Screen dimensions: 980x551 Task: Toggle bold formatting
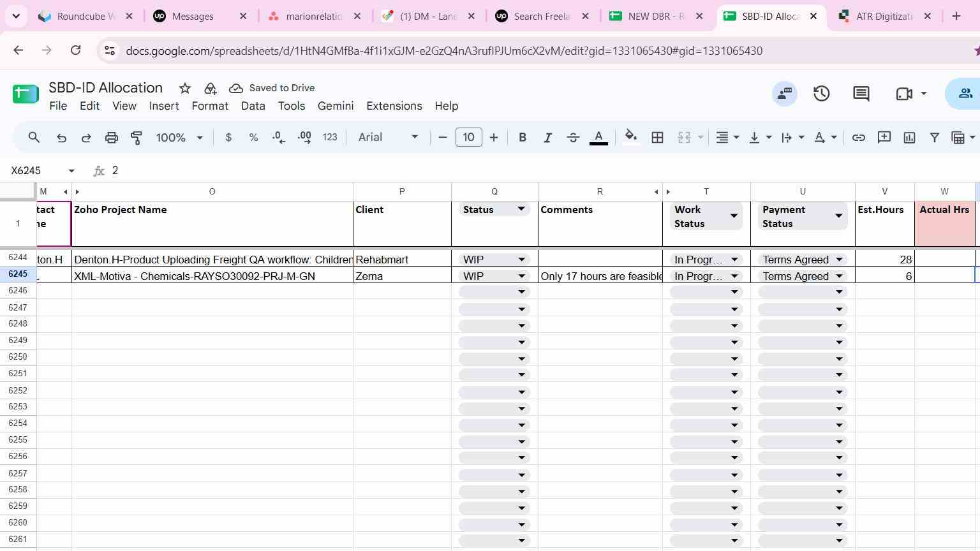pos(523,138)
